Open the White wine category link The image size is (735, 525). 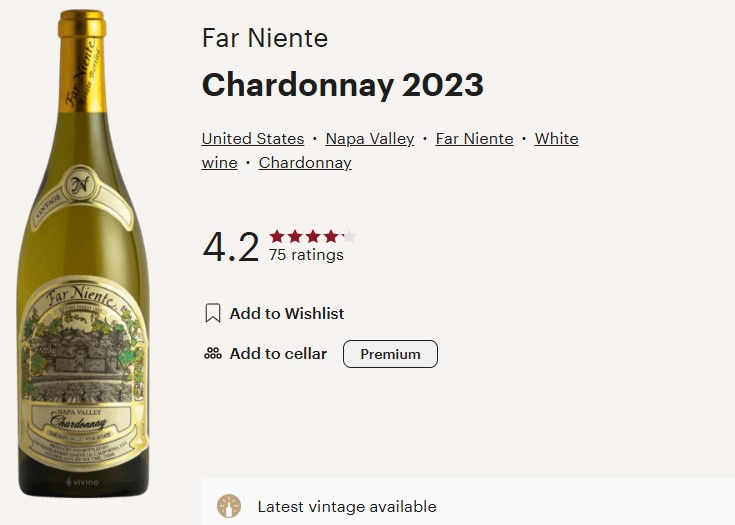556,139
